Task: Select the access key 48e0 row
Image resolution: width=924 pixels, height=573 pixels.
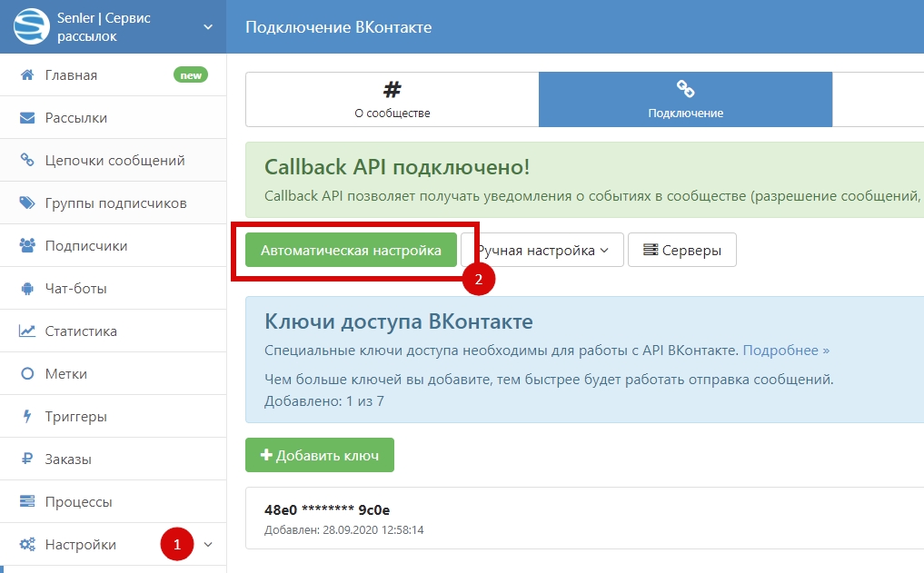Action: tap(581, 519)
